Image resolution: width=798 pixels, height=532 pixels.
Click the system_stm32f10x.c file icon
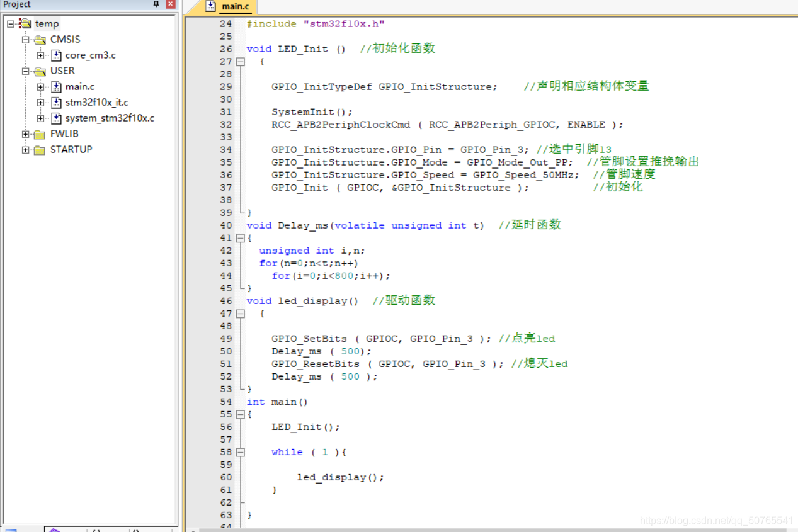click(x=56, y=118)
